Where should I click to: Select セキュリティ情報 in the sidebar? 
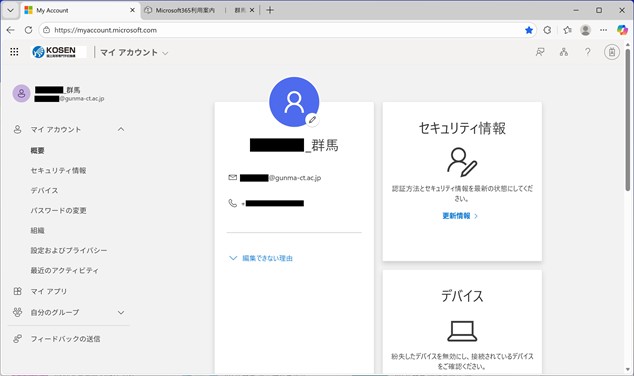pyautogui.click(x=58, y=171)
